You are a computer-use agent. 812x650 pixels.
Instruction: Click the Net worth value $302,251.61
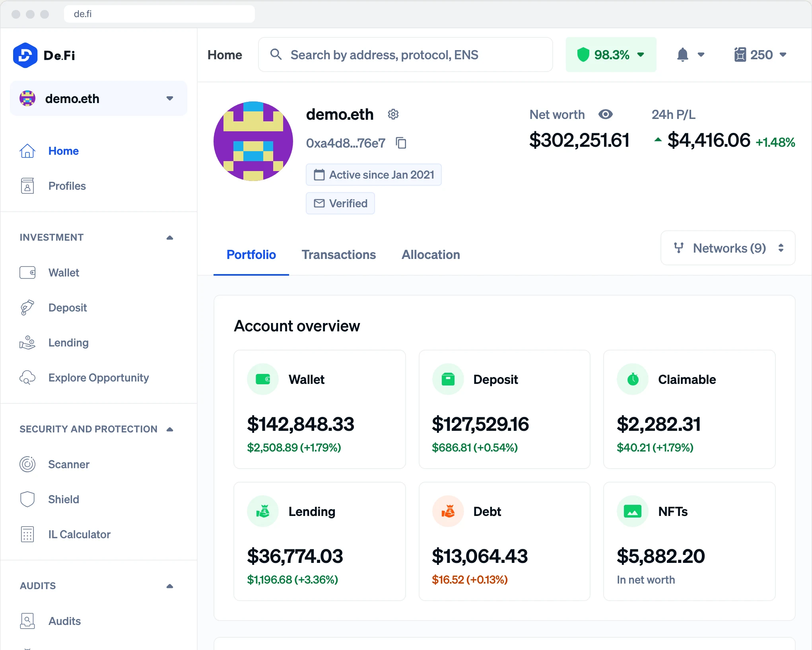(579, 140)
